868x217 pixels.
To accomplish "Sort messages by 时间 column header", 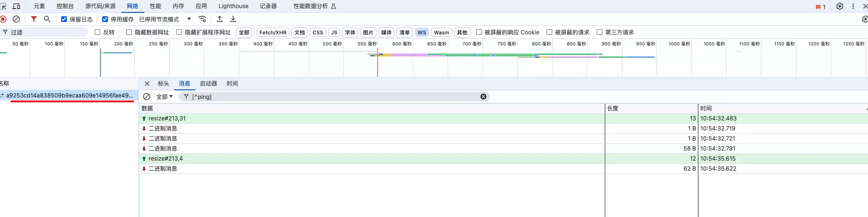I will point(782,108).
